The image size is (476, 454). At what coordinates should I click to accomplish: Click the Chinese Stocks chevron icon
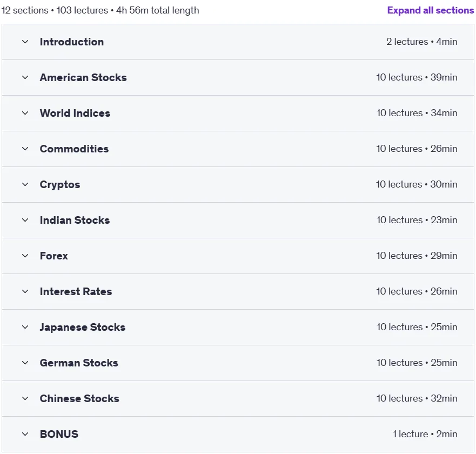(x=25, y=398)
